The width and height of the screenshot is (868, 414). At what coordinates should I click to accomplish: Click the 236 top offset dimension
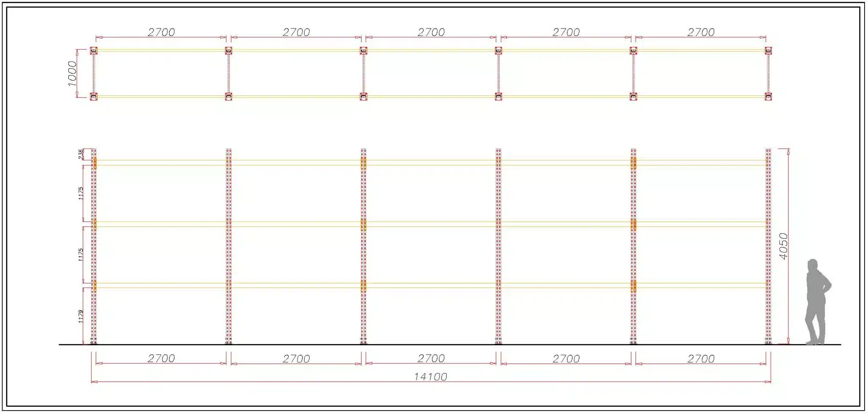tap(81, 154)
